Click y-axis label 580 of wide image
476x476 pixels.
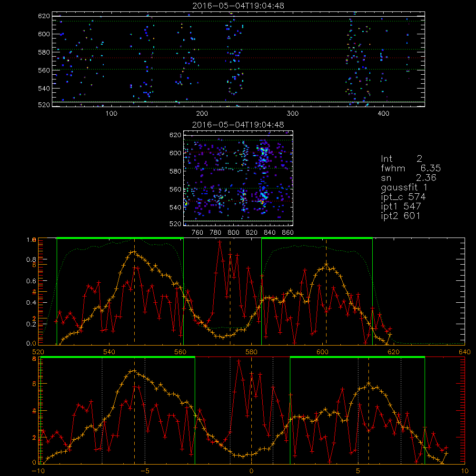44,52
